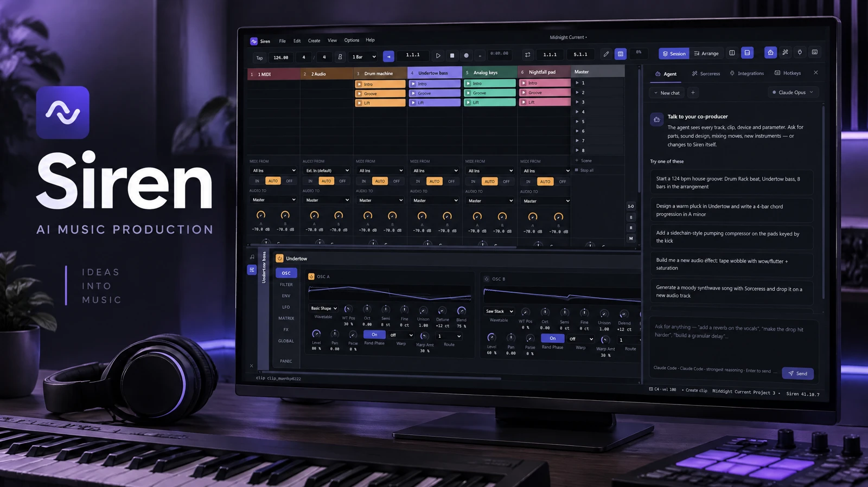Toggle OSC A Rand Phase On button
The image size is (868, 487).
[x=374, y=335]
